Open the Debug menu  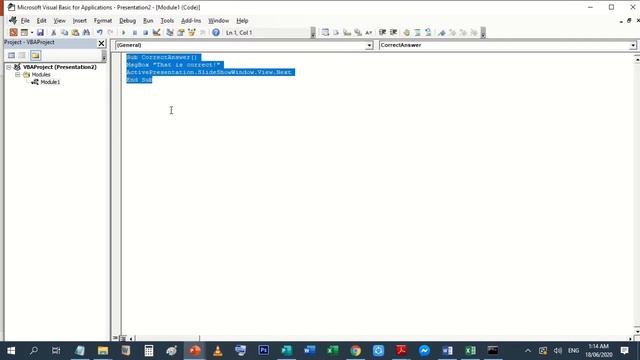click(127, 20)
